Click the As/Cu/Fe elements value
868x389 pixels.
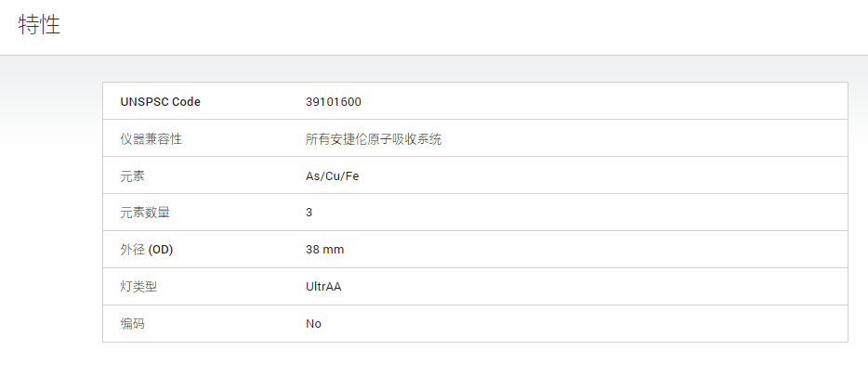click(332, 176)
